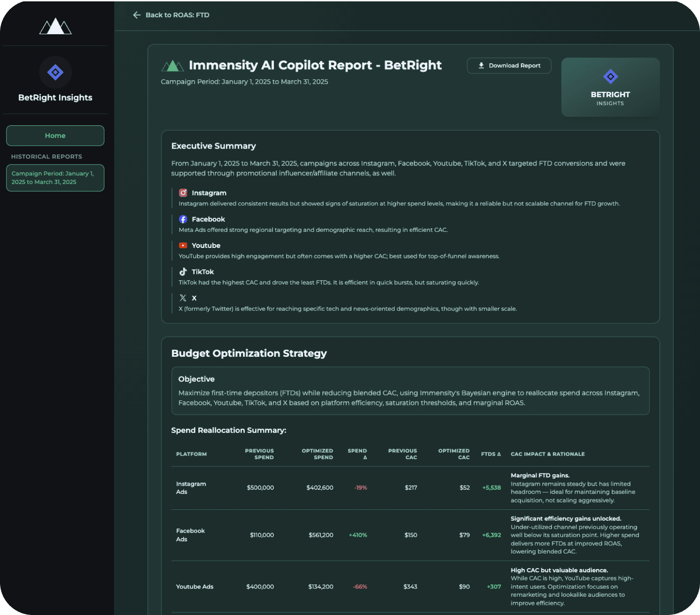
Task: Click the Instagram heading in Executive Summary
Action: [209, 193]
